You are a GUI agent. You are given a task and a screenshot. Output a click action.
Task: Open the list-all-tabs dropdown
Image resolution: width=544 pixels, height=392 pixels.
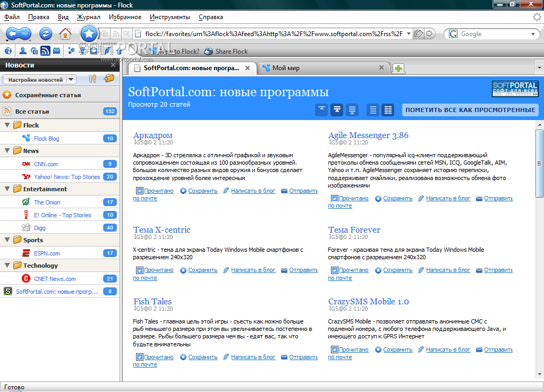[x=539, y=68]
